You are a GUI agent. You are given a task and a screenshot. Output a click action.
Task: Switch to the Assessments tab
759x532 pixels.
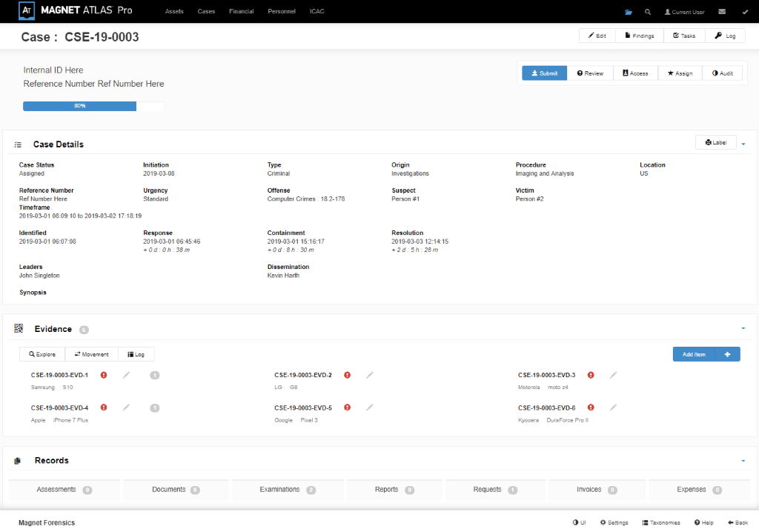[64, 490]
